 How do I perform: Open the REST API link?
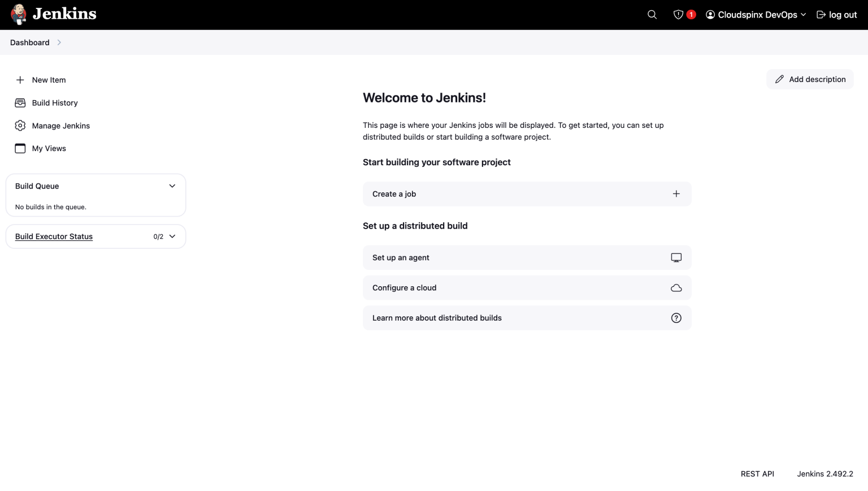tap(757, 473)
